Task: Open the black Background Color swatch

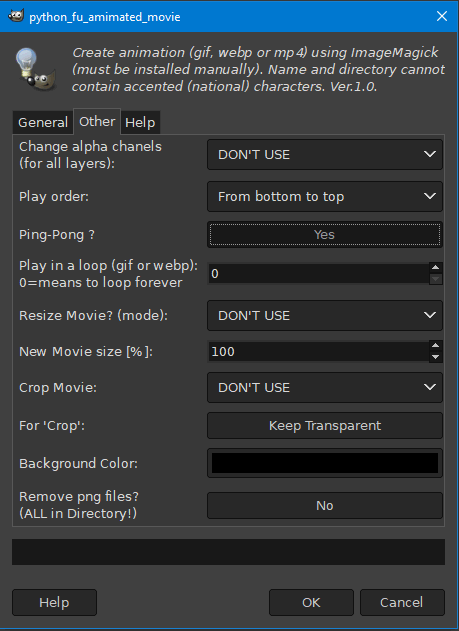Action: 325,463
